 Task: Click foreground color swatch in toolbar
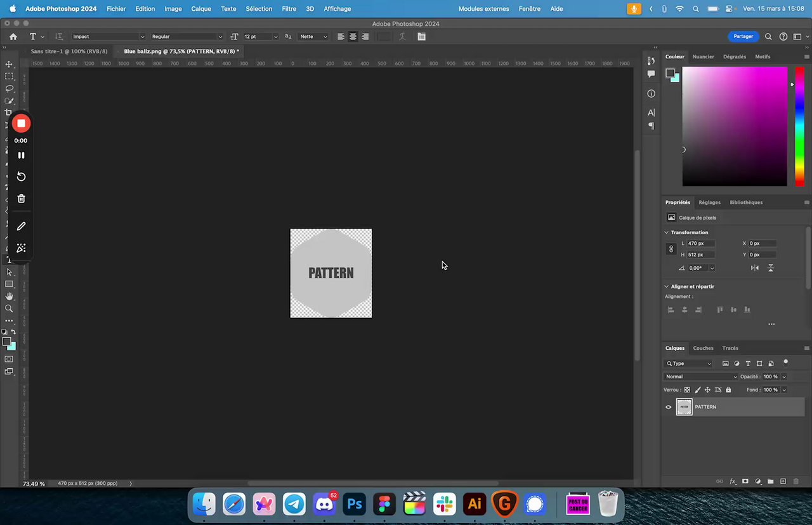[7, 342]
